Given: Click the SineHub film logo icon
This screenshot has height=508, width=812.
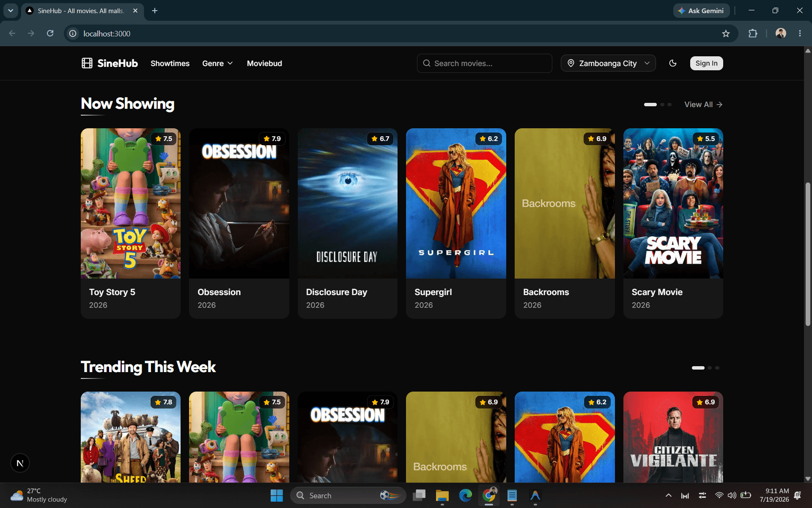Looking at the screenshot, I should point(87,63).
